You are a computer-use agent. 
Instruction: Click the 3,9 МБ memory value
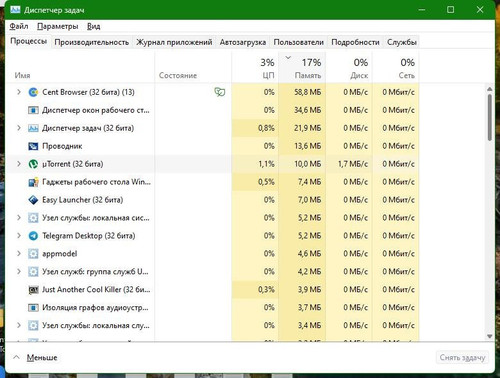(x=309, y=290)
